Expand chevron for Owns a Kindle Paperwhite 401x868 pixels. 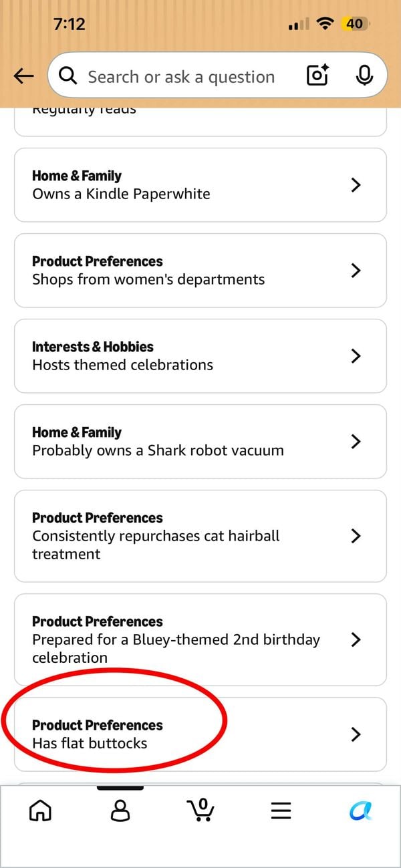(x=356, y=185)
